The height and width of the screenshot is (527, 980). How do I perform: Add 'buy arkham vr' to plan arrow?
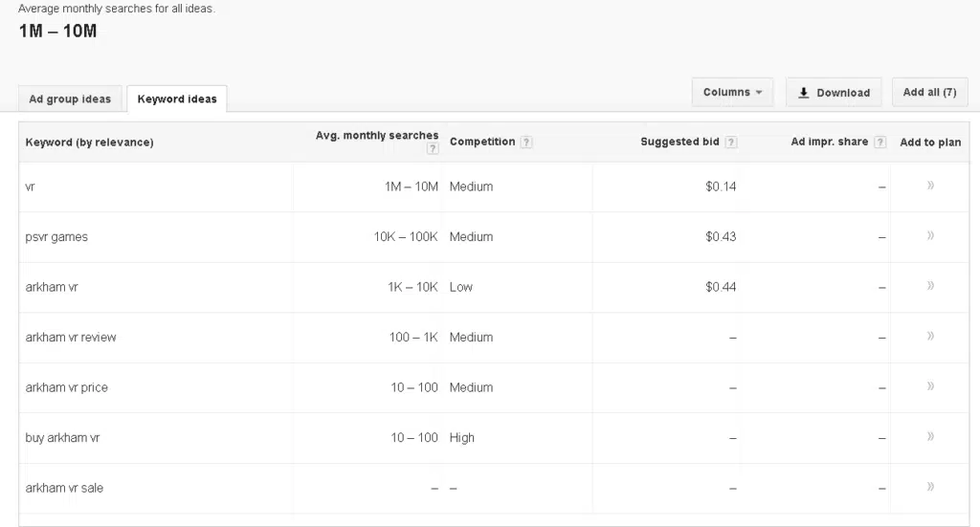tap(930, 436)
